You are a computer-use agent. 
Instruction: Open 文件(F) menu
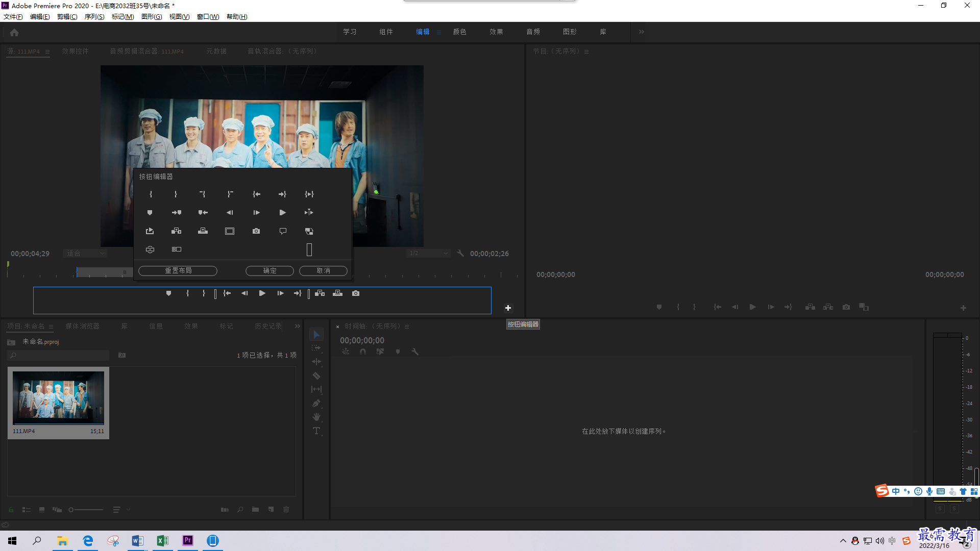pyautogui.click(x=13, y=17)
